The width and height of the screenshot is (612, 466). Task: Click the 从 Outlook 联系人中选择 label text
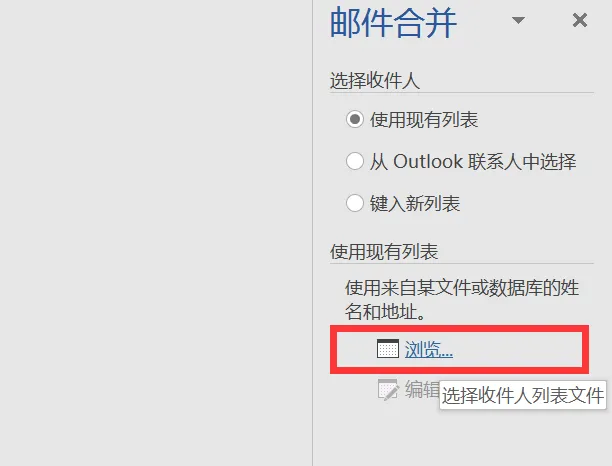(473, 161)
